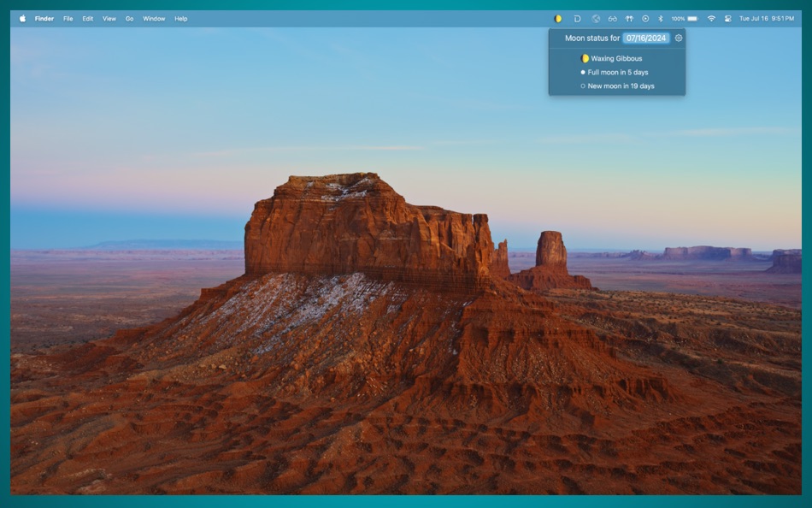
Task: Open the View menu
Action: click(x=109, y=19)
